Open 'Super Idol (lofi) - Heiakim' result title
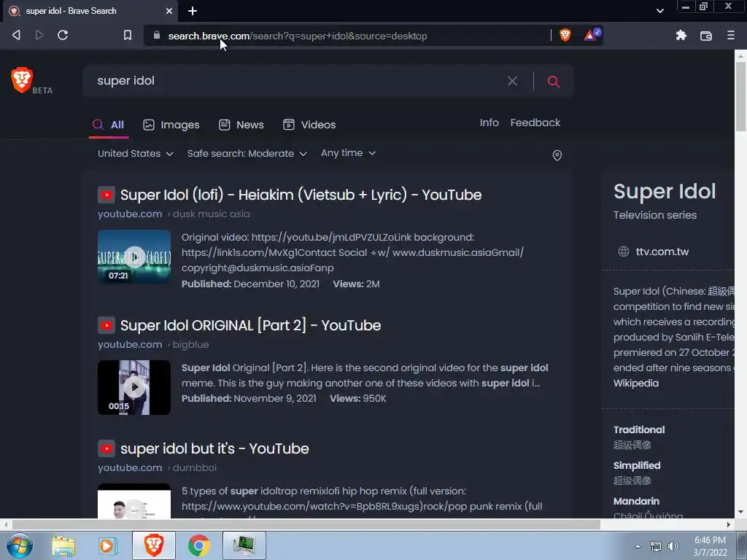This screenshot has width=747, height=560. [x=301, y=195]
